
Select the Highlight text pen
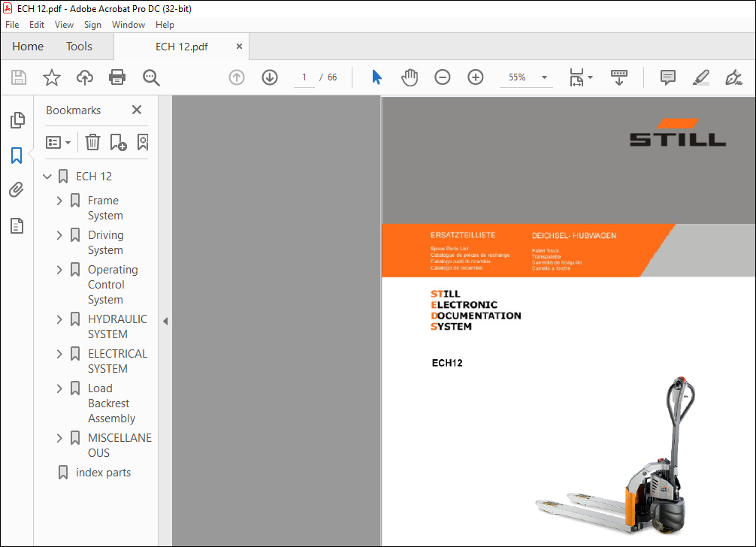[x=700, y=77]
